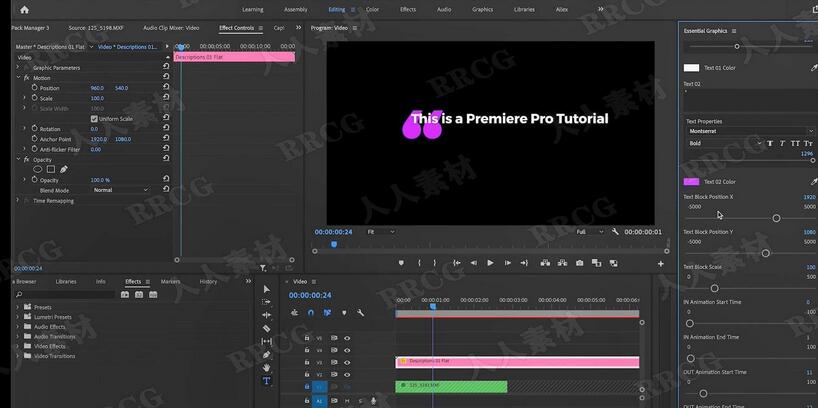Switch to Graphics workspace
818x408 pixels.
tap(483, 9)
